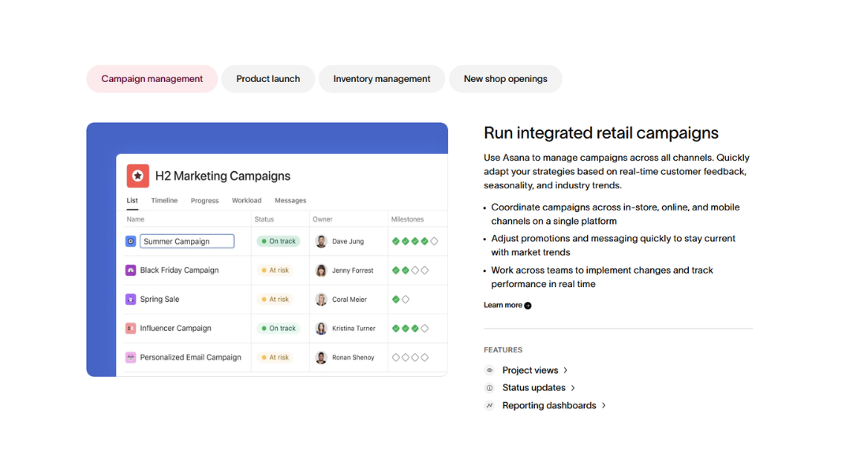Screen dimensions: 868x473
Task: Click the purple Black Friday Campaign icon
Action: 131,270
